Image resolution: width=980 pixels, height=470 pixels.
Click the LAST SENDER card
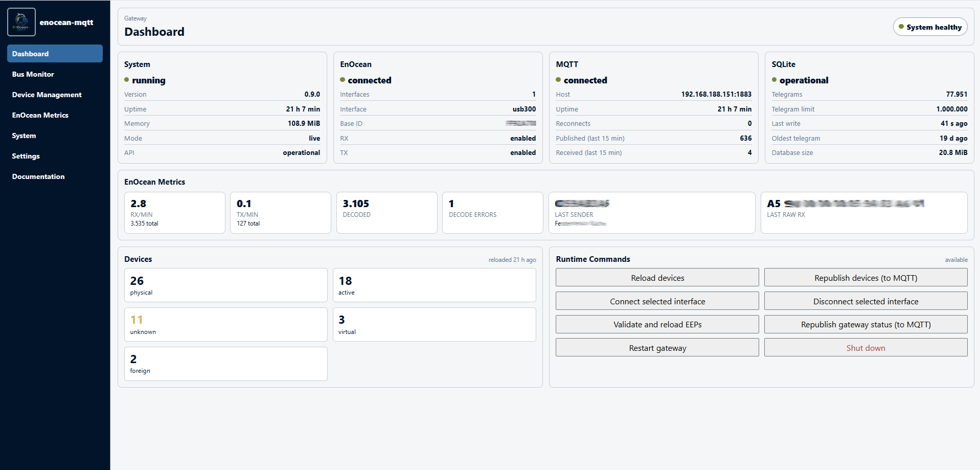[x=652, y=213]
